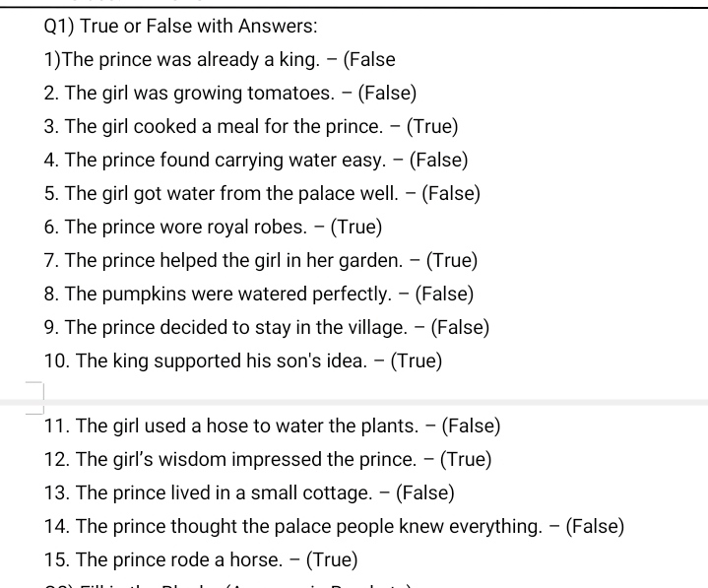Viewport: 708px width, 588px height.
Task: Click the line about using a hose
Action: pos(272,426)
